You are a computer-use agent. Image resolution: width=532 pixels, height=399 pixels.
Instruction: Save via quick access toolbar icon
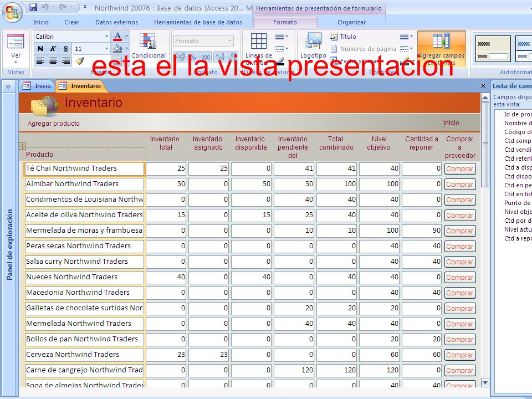click(x=33, y=7)
